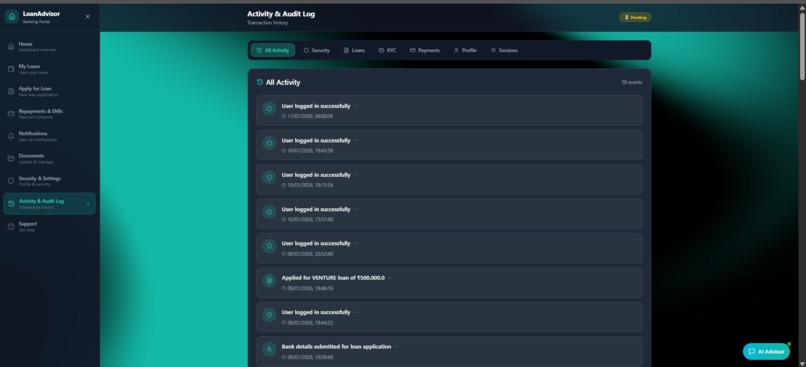Click the chevron next to Activity & Audit Log
The height and width of the screenshot is (367, 806).
click(88, 204)
